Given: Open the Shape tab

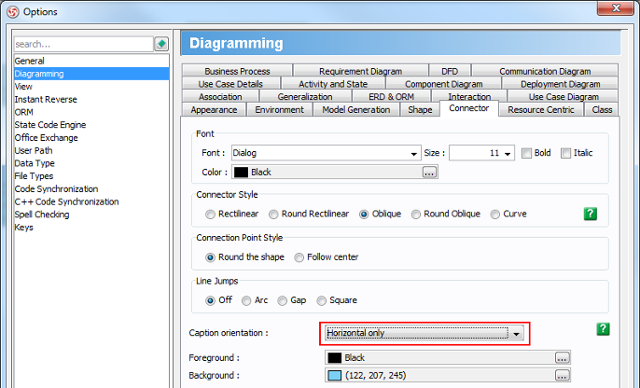Looking at the screenshot, I should (x=420, y=110).
